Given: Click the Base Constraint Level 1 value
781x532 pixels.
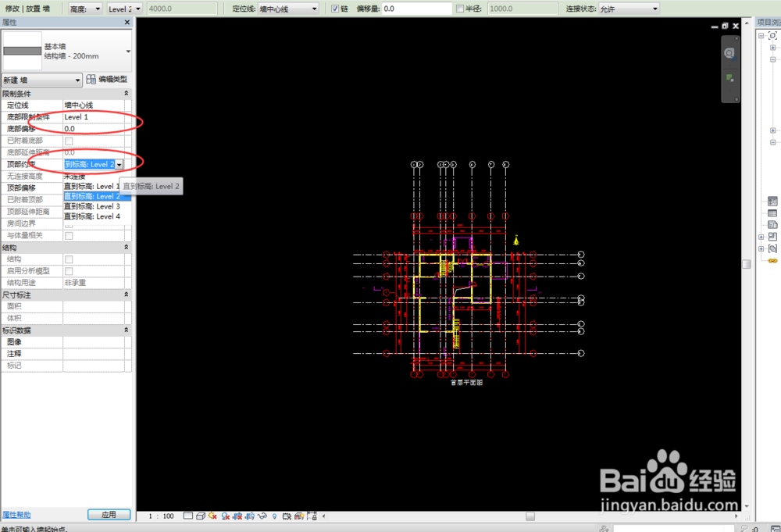Looking at the screenshot, I should [x=94, y=117].
